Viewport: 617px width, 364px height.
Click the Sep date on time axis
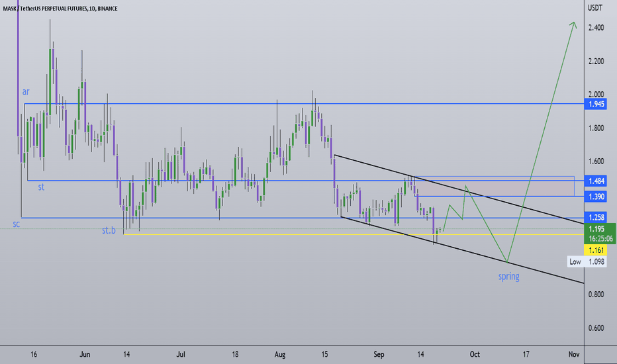[x=379, y=355]
